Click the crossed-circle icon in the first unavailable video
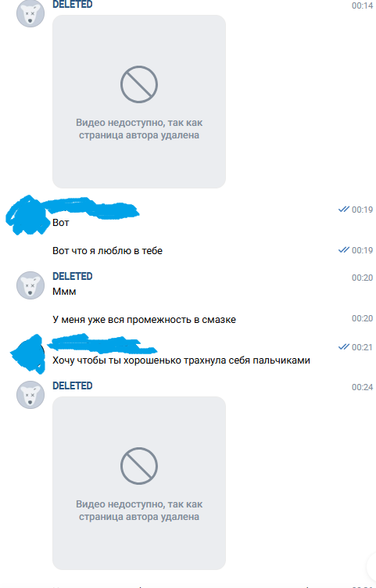 coord(139,84)
